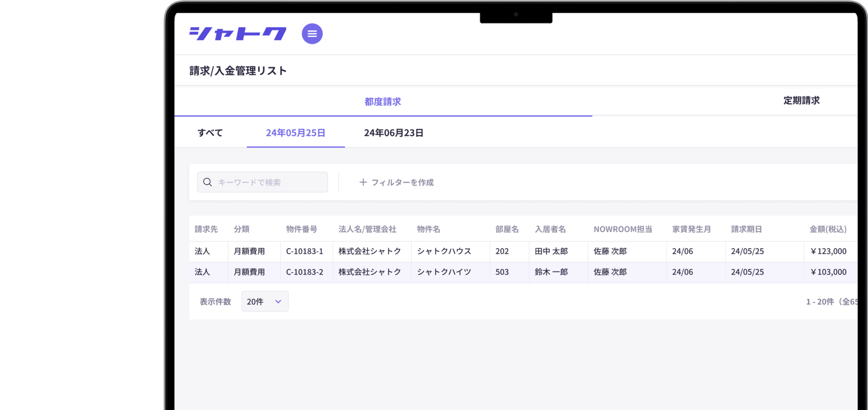Click 株式会社シャトク in シャトクハイツ row
Screen dimensions: 868x410
pos(370,272)
